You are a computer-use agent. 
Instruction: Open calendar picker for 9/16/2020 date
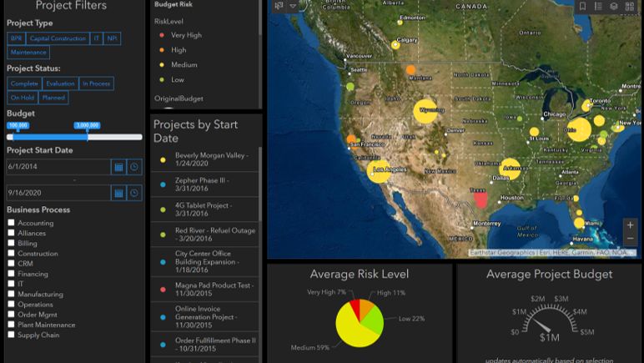coord(118,193)
